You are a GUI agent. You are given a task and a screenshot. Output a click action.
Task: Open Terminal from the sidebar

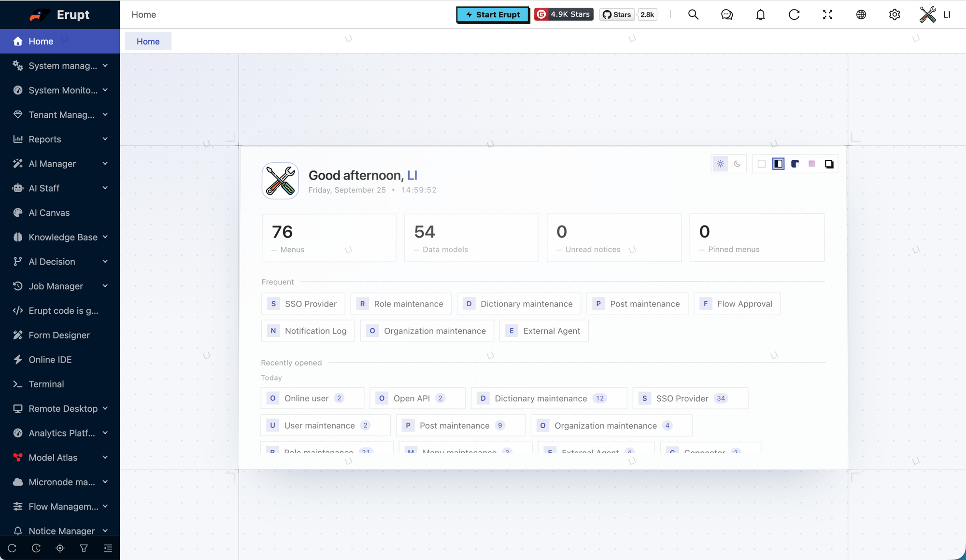pyautogui.click(x=60, y=384)
